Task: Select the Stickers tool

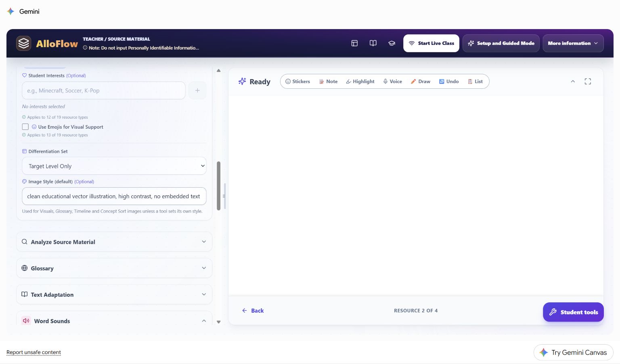Action: pos(297,82)
